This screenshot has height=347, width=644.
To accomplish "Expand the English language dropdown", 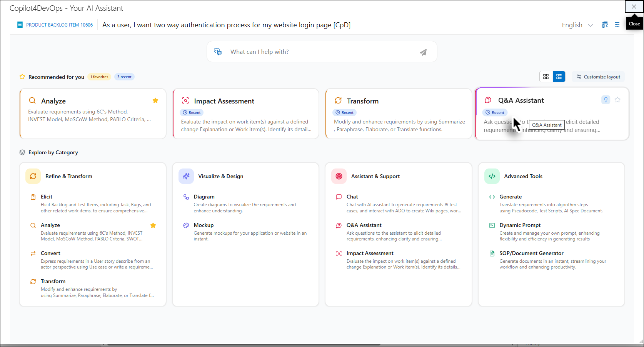I will tap(577, 25).
